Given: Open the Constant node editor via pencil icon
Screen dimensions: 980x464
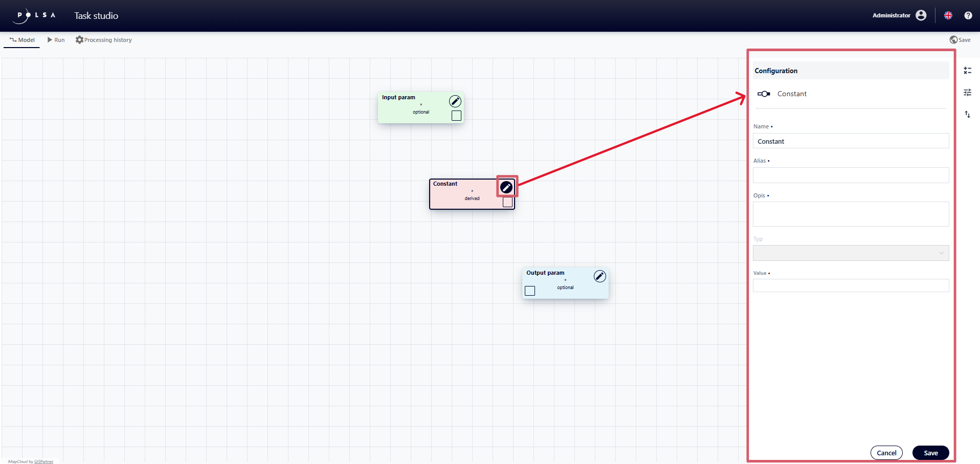Looking at the screenshot, I should [x=506, y=187].
